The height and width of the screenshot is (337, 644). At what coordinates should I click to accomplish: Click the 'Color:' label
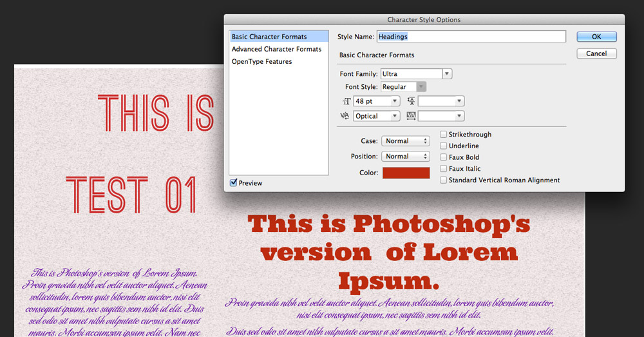tap(369, 173)
